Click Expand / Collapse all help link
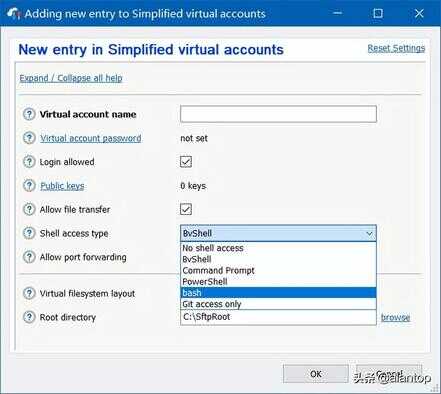Screen dimensions: 441x394 point(71,78)
